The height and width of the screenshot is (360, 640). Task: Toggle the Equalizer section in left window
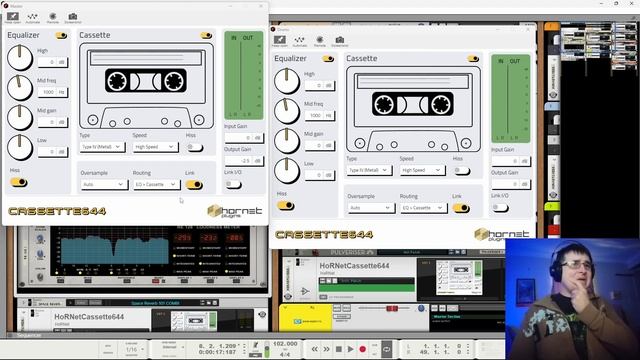pos(61,36)
